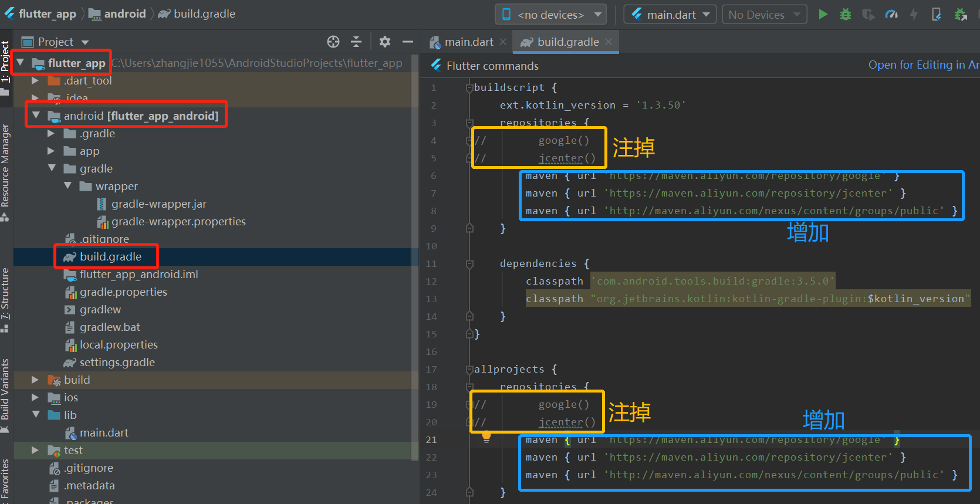Collapse all tree nodes icon

[x=356, y=42]
